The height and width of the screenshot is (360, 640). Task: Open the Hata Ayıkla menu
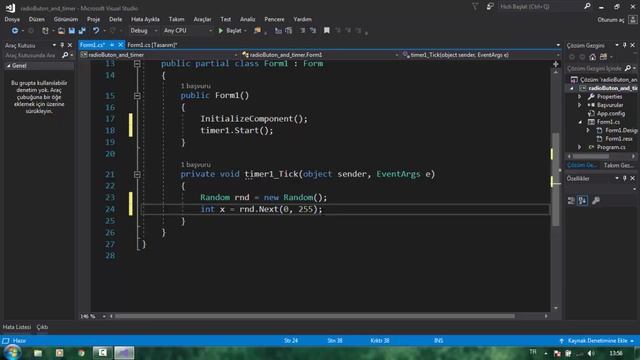click(145, 19)
